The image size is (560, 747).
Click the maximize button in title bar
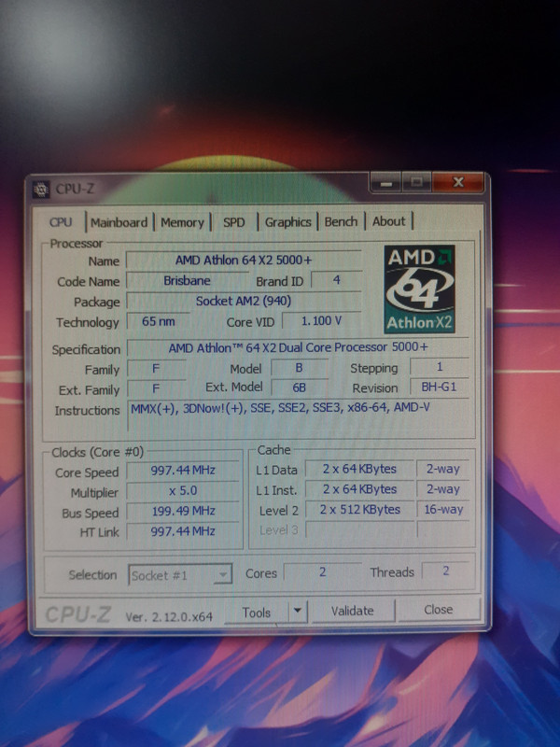416,182
